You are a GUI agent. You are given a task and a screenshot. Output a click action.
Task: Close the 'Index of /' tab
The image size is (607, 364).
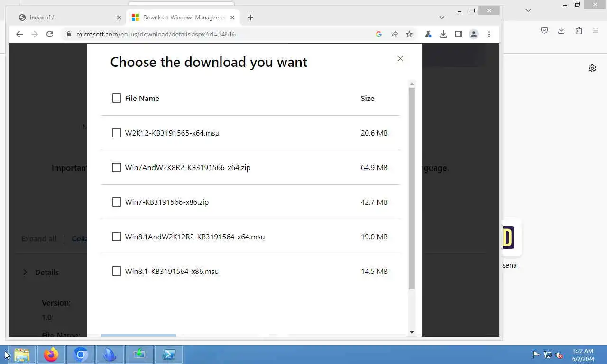119,18
